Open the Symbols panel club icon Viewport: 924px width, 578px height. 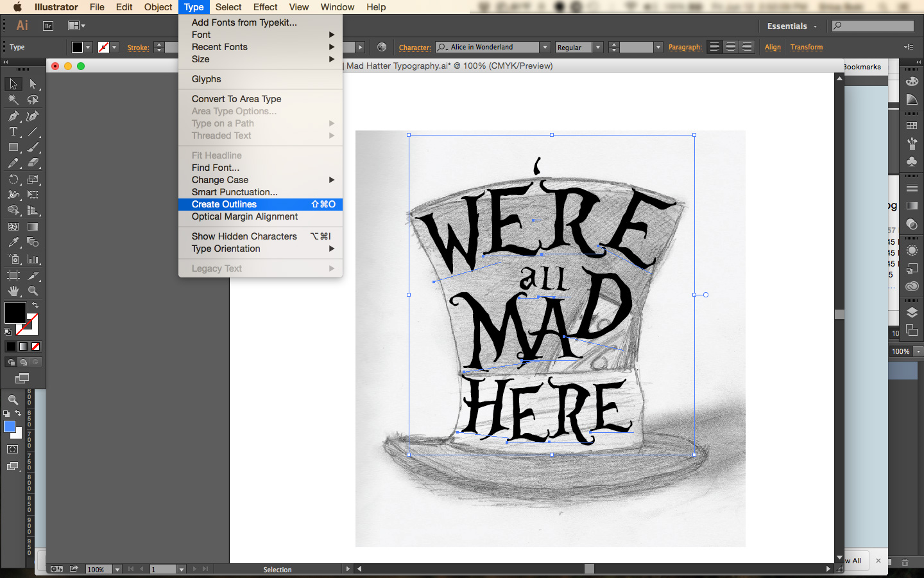point(912,161)
